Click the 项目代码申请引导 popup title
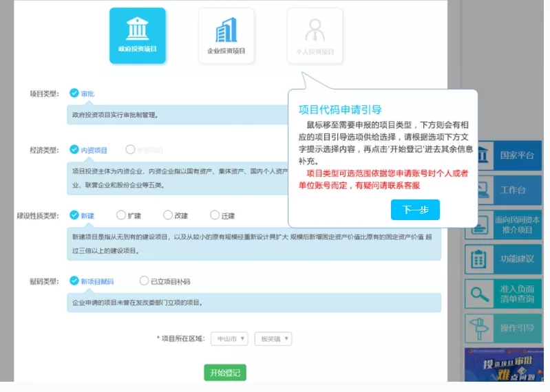 (340, 109)
